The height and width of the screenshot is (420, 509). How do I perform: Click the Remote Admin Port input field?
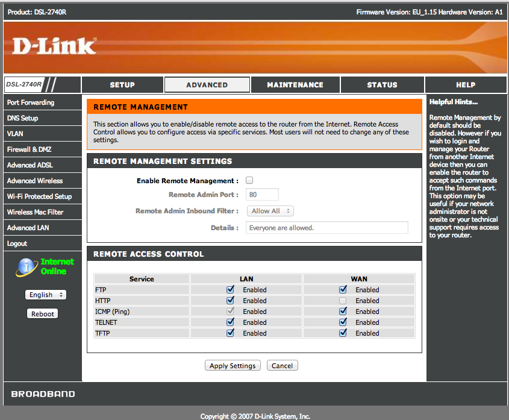[262, 194]
